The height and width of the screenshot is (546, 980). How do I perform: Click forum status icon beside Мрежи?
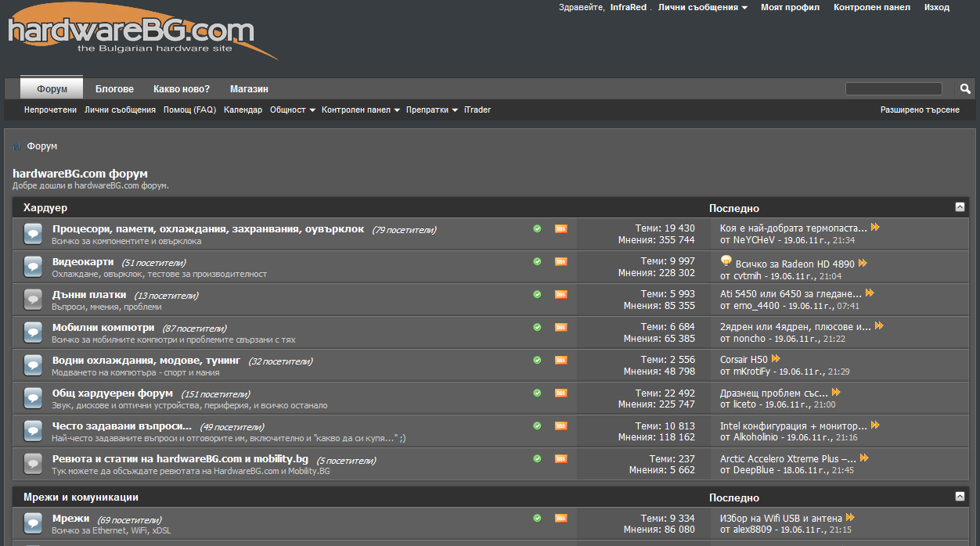(x=33, y=523)
